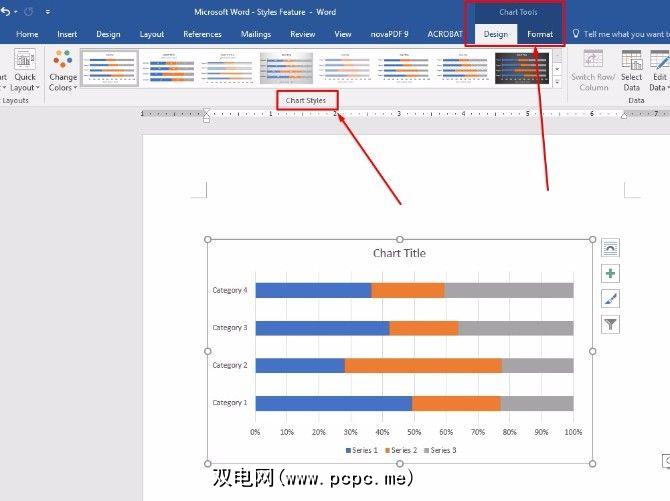
Task: Open the Customize Quick Access Toolbar dropdown
Action: (x=47, y=12)
